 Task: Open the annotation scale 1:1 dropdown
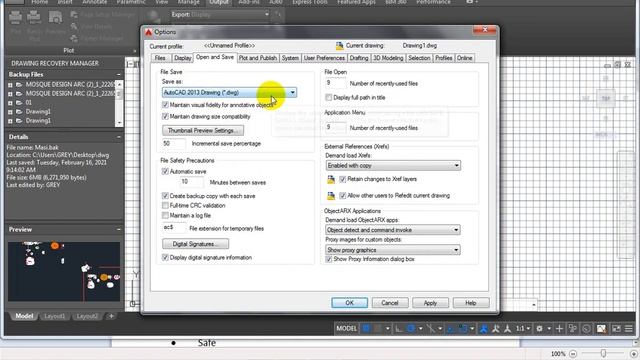pyautogui.click(x=523, y=328)
